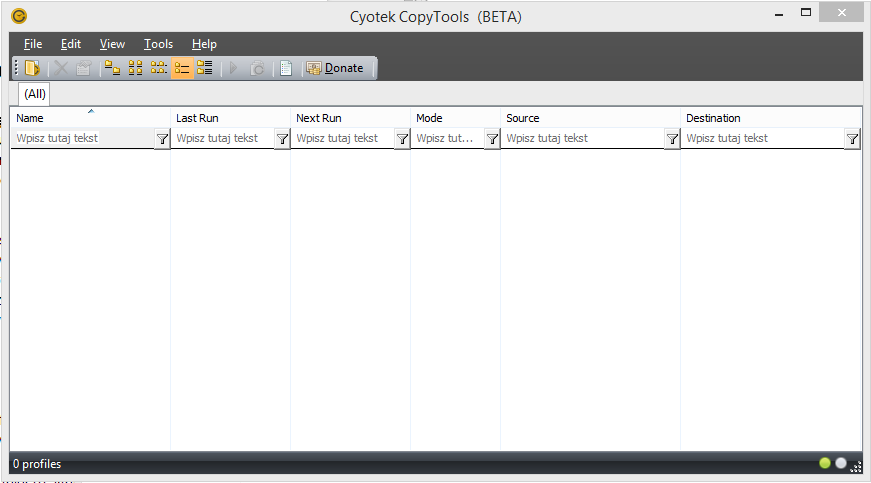This screenshot has height=483, width=871.
Task: Click the toolbar drag grip handle
Action: (17, 68)
